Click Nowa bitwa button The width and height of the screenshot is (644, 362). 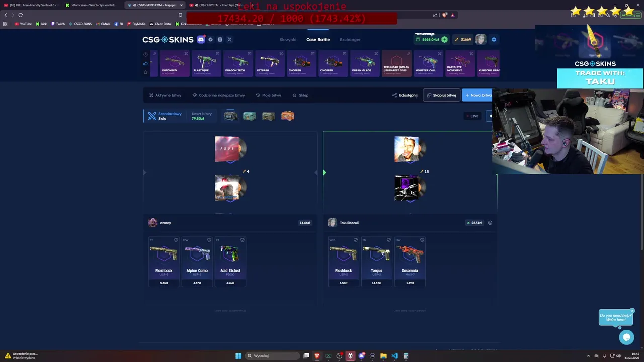pos(477,95)
